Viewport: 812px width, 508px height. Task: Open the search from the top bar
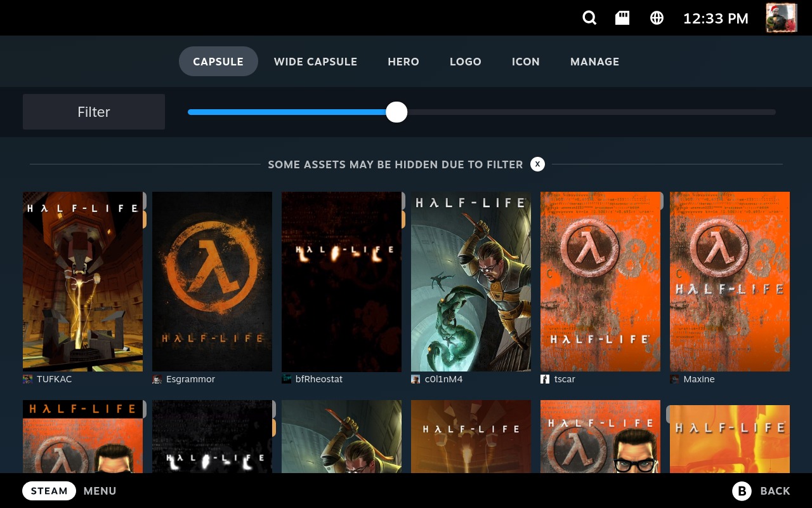coord(589,18)
